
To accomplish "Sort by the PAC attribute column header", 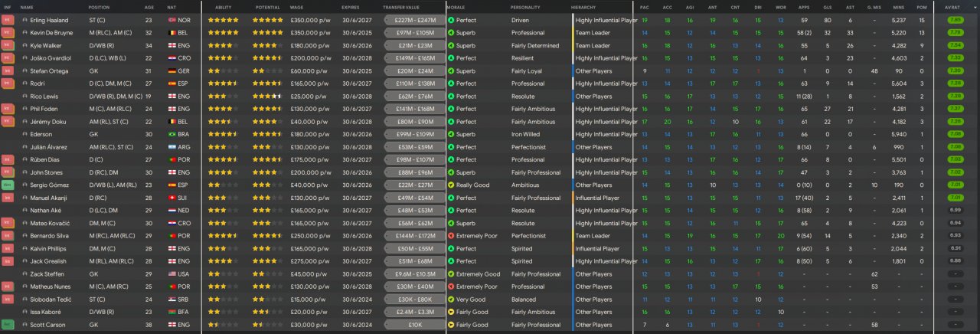I will [x=645, y=7].
